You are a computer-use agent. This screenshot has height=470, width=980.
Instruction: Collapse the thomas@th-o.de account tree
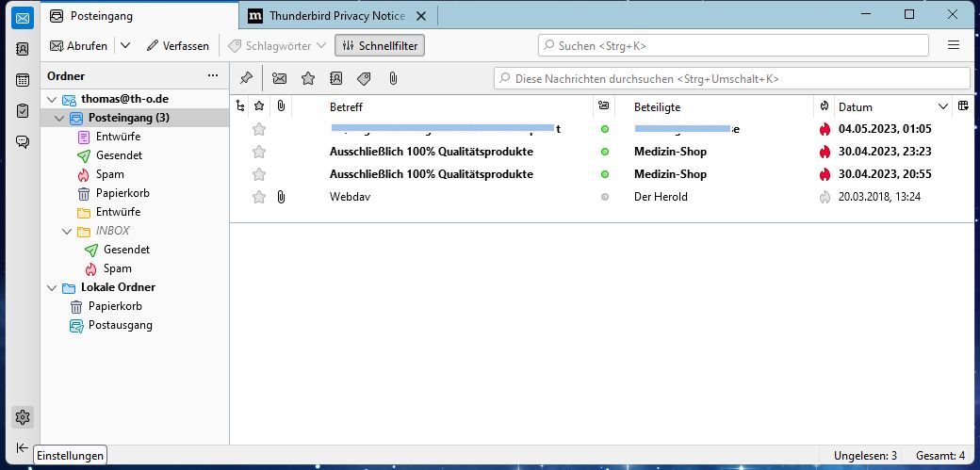[x=51, y=99]
